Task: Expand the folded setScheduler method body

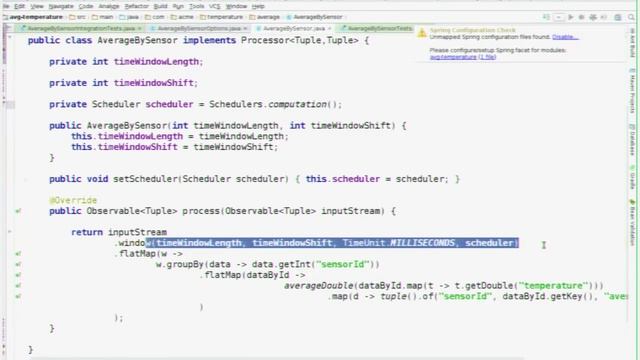Action: coord(26,179)
